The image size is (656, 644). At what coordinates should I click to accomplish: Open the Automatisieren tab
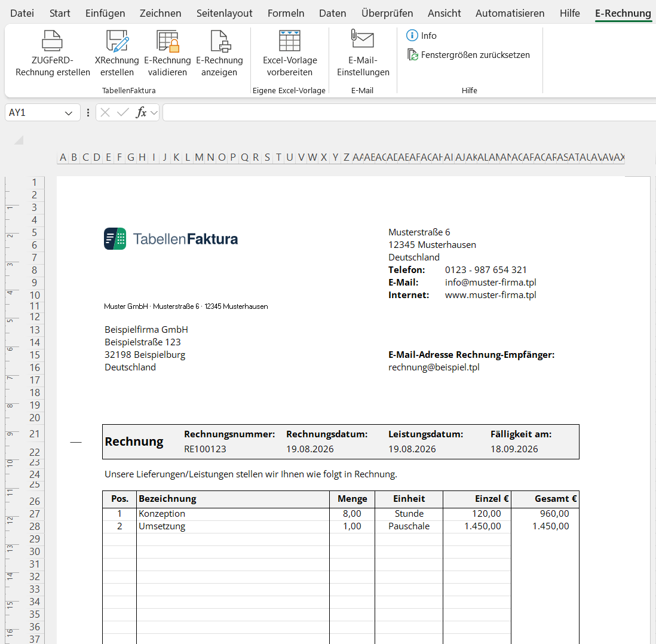510,13
